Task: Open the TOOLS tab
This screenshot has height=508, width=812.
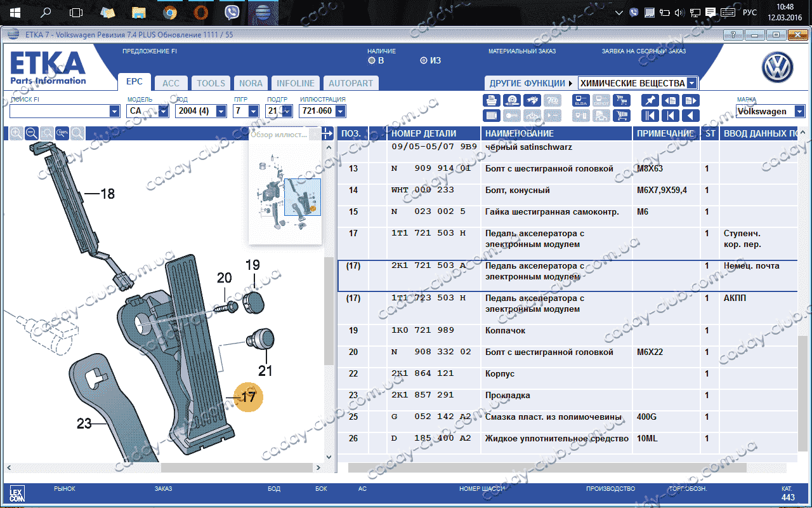Action: point(211,83)
